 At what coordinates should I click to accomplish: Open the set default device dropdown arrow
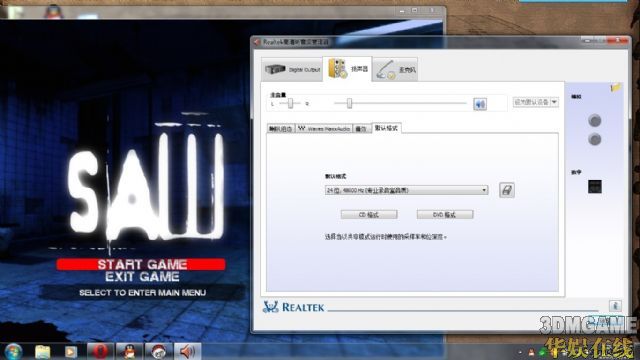554,102
